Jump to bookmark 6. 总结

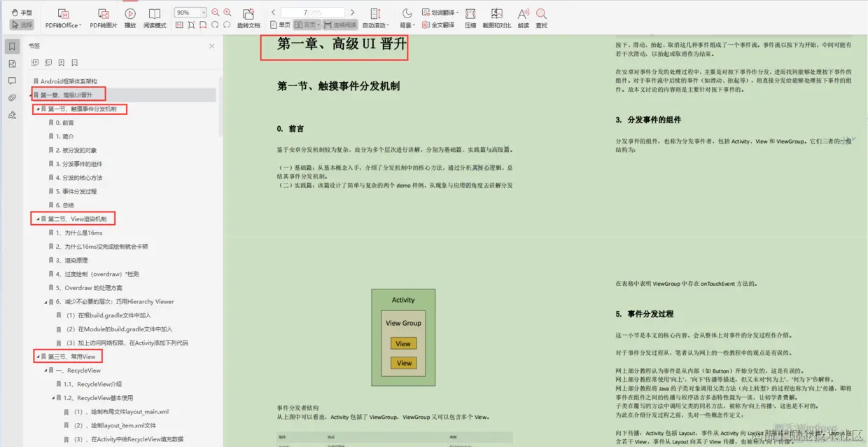coord(61,205)
